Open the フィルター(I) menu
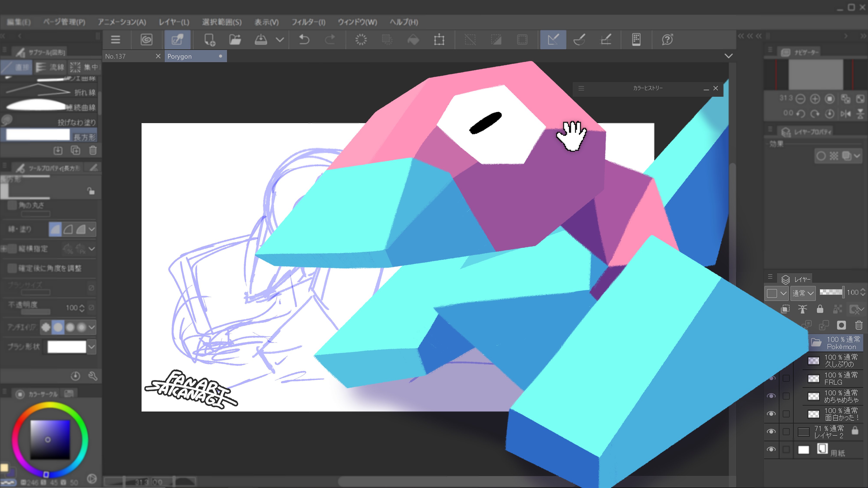 point(308,22)
